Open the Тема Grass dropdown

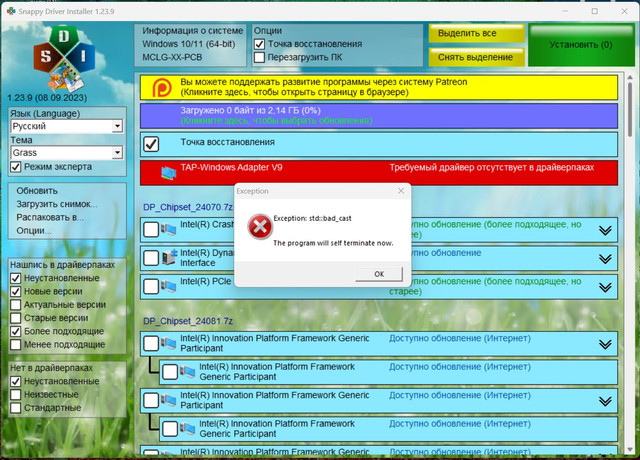tap(117, 153)
